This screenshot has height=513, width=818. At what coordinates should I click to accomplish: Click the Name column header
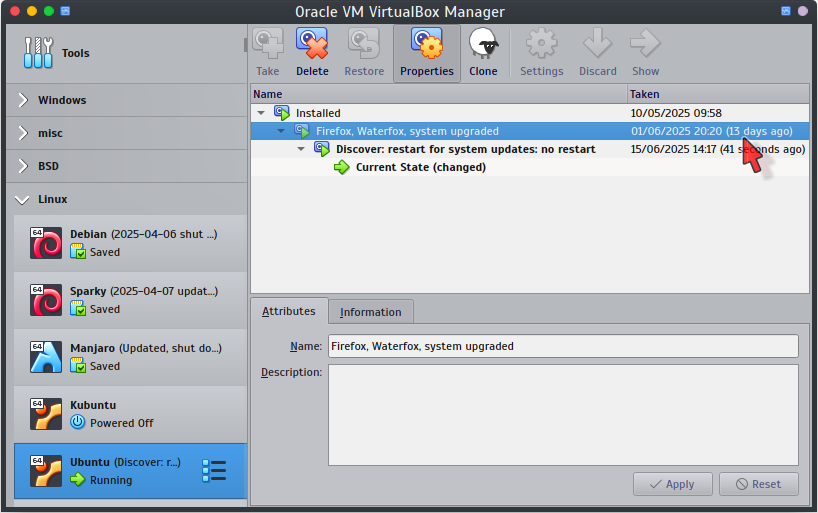click(x=439, y=94)
